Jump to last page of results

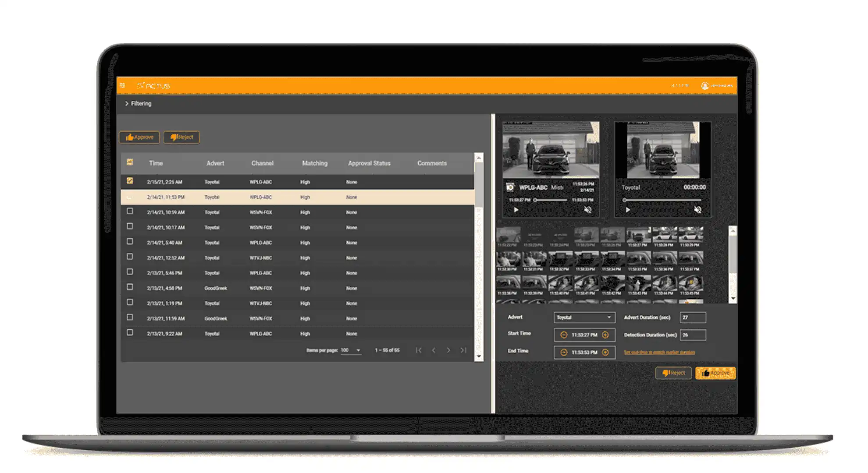pyautogui.click(x=463, y=350)
